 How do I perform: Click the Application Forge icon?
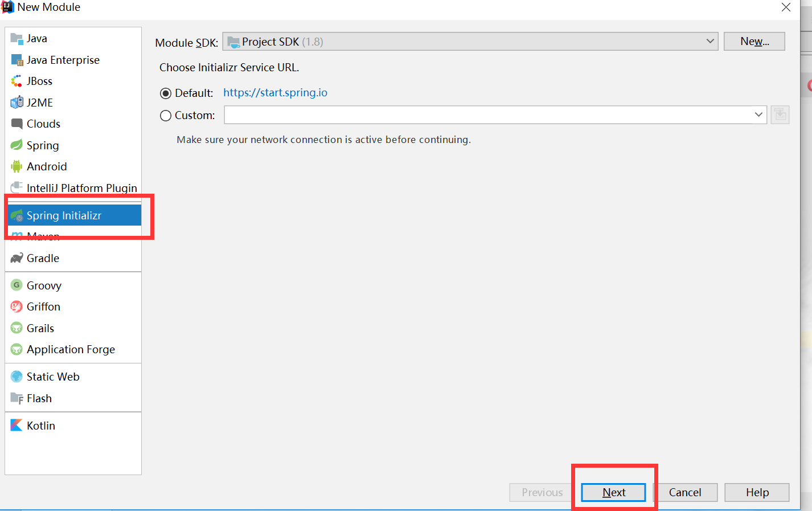tap(17, 349)
